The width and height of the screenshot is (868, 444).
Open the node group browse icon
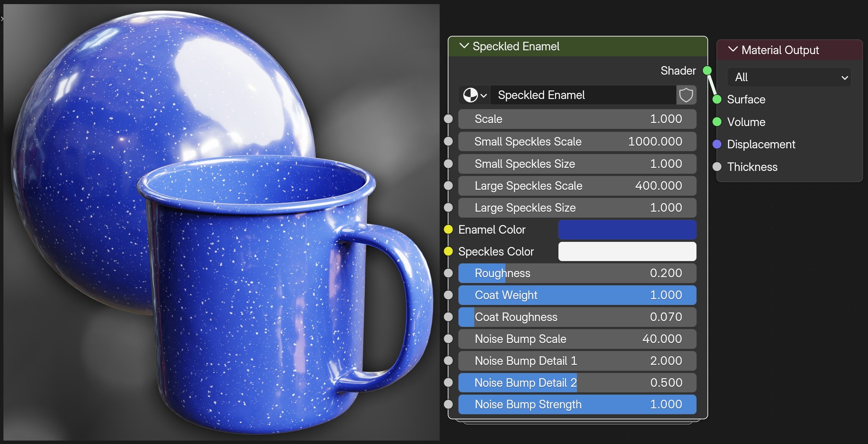(x=474, y=95)
